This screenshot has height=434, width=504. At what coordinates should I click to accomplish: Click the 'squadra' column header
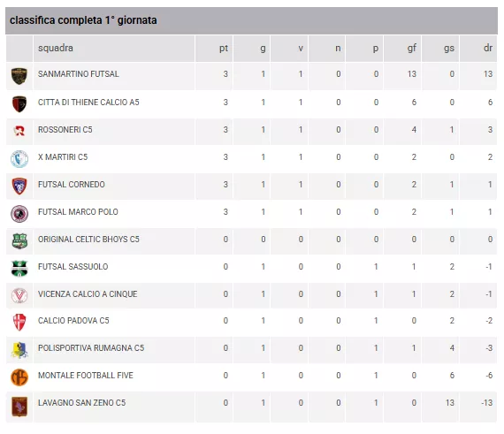pyautogui.click(x=56, y=49)
